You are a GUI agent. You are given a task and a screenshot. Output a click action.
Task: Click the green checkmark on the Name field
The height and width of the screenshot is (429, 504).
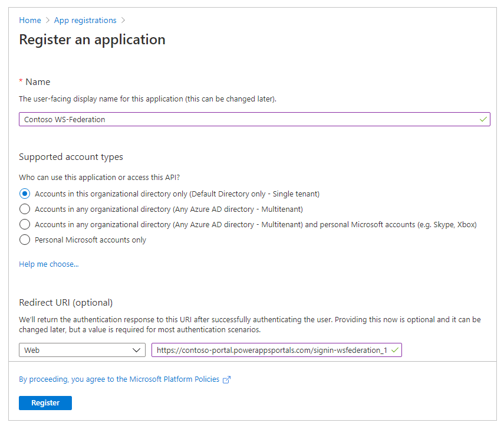tap(483, 119)
